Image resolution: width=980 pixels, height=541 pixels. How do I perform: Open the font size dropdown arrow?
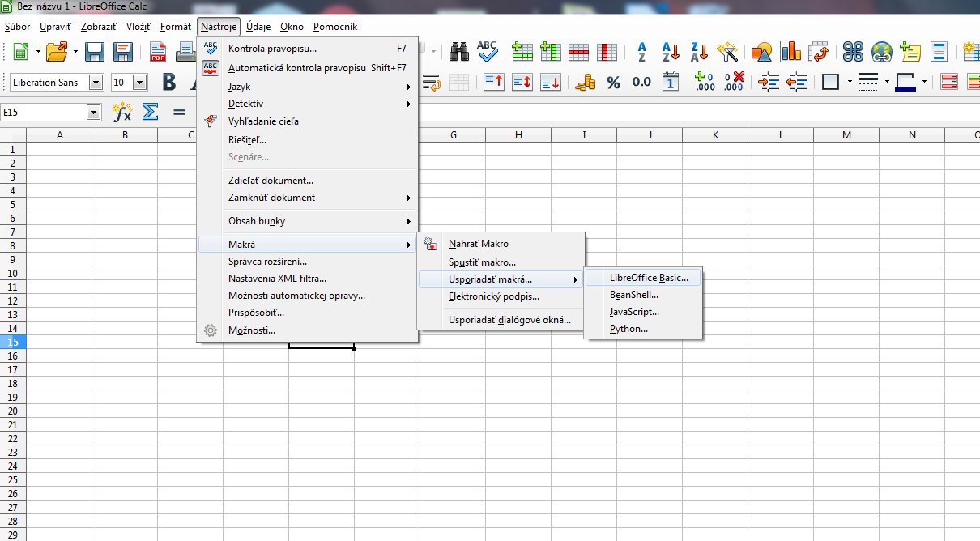[139, 82]
